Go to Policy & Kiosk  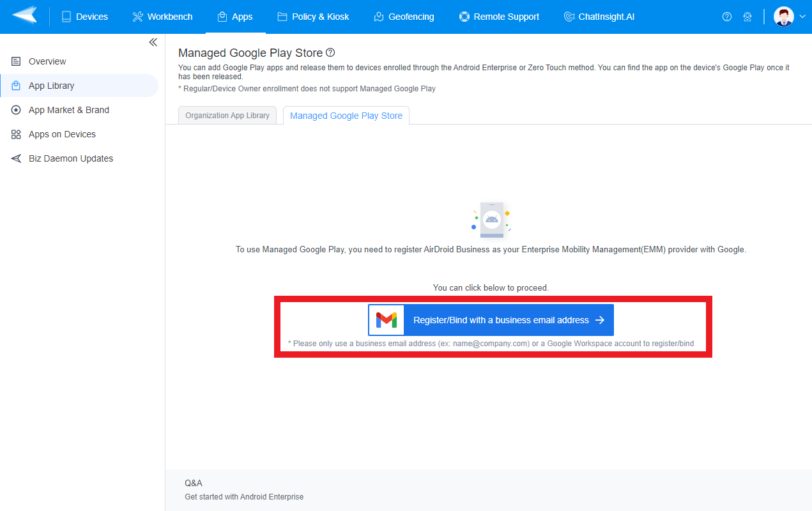(313, 17)
